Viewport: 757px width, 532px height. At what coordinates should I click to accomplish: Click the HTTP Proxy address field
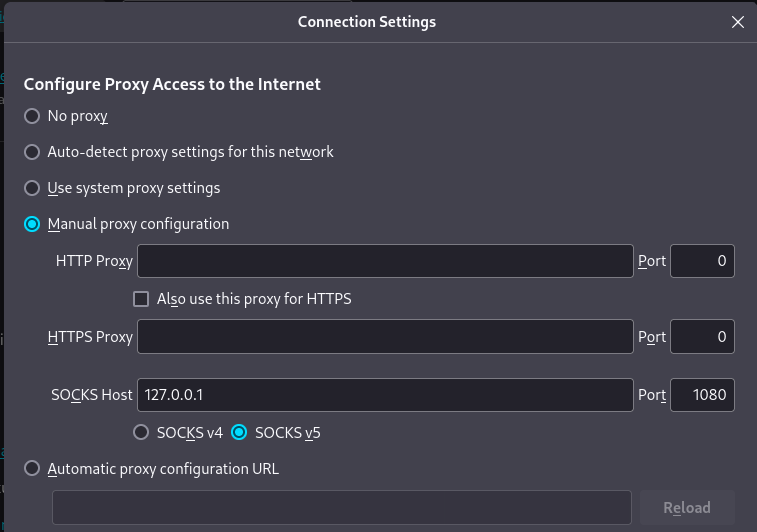[385, 261]
